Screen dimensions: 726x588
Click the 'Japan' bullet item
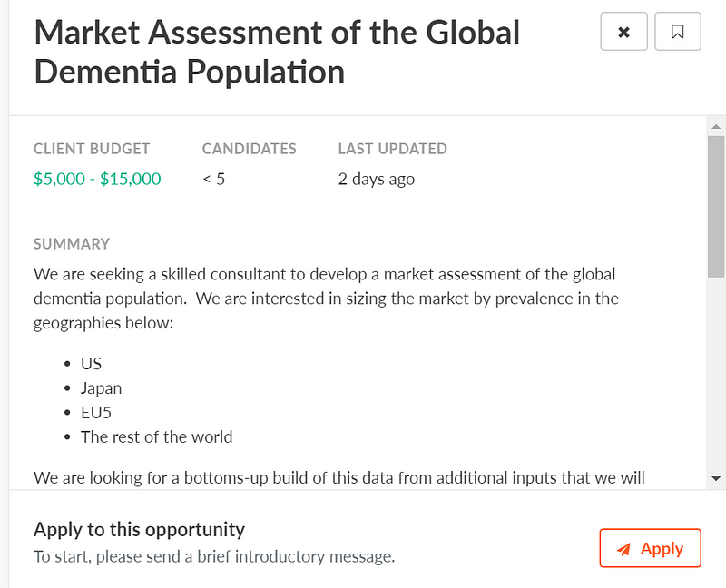(101, 387)
